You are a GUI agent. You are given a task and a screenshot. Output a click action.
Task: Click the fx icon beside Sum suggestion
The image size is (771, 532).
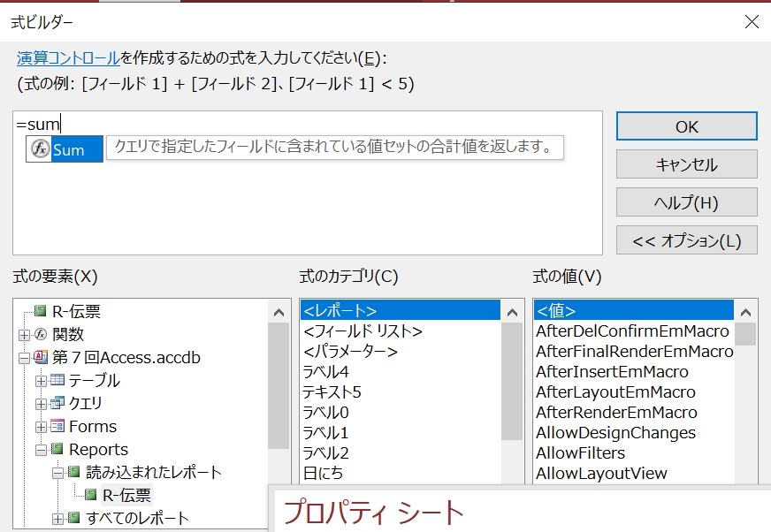pyautogui.click(x=41, y=148)
